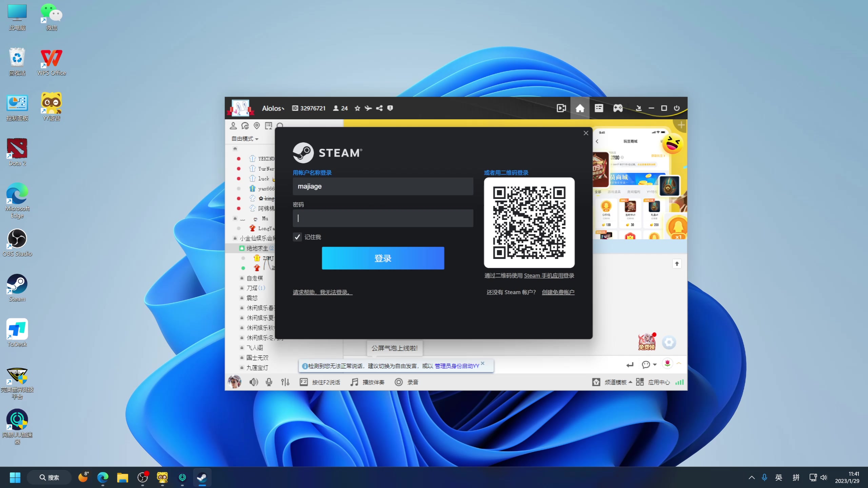Screen dimensions: 868x488
Task: Open File Explorer from the taskbar
Action: coord(122,477)
